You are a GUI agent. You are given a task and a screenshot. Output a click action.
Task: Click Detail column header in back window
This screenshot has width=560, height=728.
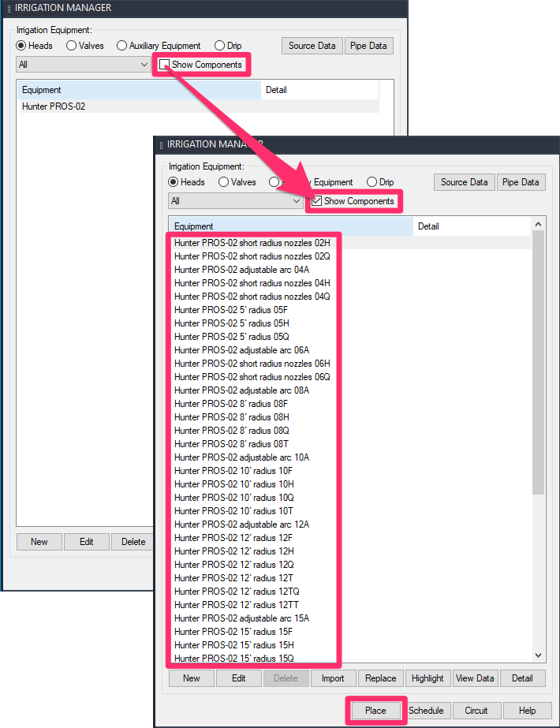point(320,90)
